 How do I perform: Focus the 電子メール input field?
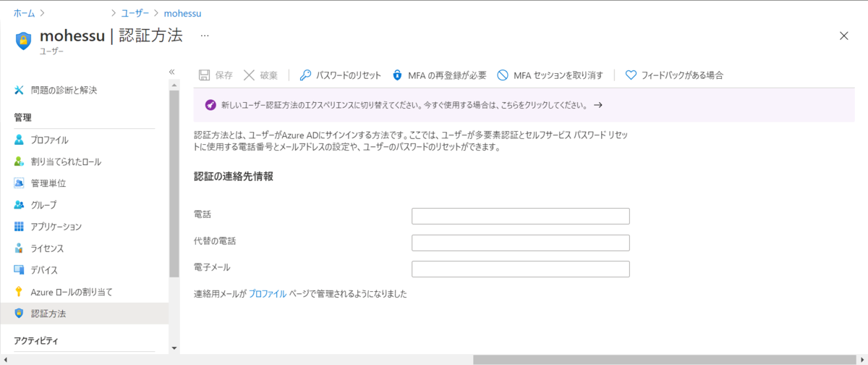(520, 269)
